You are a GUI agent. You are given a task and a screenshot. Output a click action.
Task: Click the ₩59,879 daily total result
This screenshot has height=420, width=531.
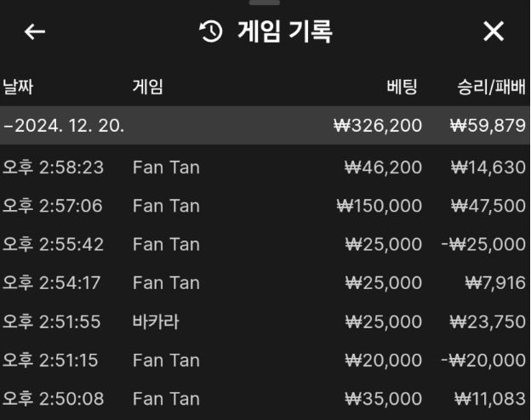tap(488, 126)
